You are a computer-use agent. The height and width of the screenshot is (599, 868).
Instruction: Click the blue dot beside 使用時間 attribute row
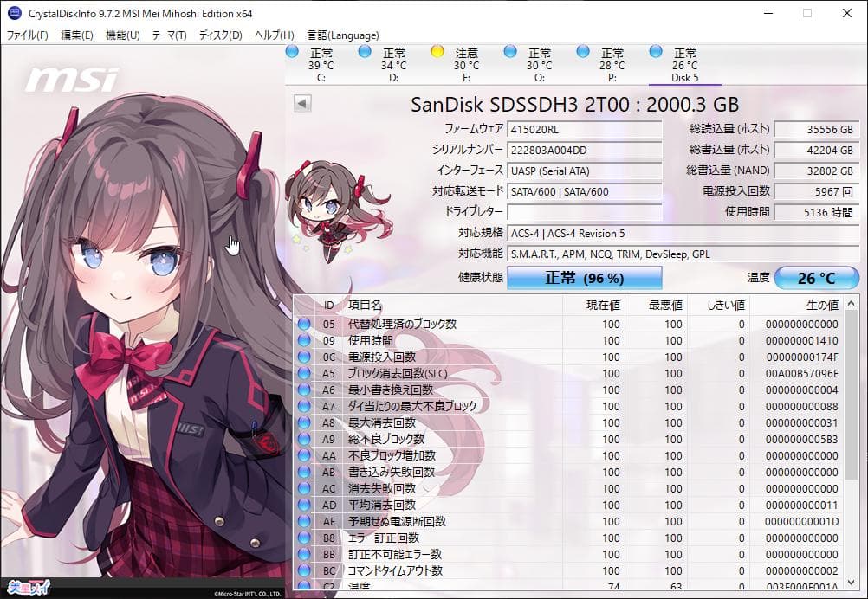coord(304,341)
